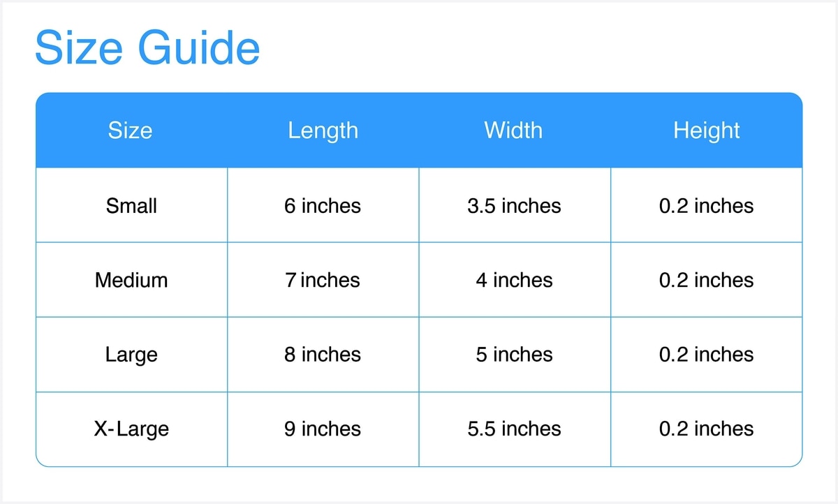Viewport: 838px width, 504px height.
Task: Select the 3.5 inches width cell
Action: (514, 206)
